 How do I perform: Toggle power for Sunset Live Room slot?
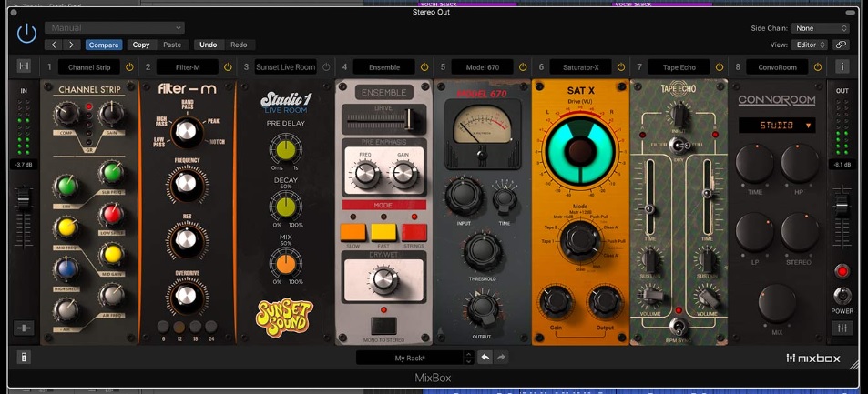(326, 67)
